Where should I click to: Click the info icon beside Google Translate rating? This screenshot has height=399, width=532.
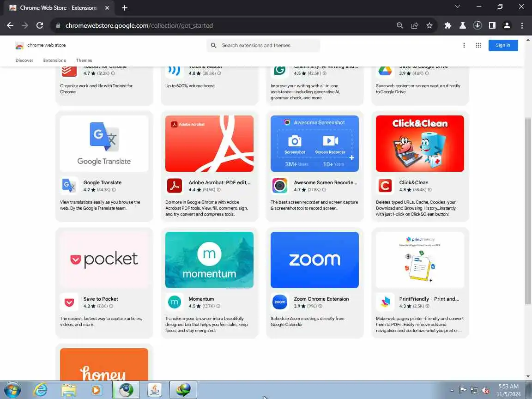pyautogui.click(x=114, y=190)
